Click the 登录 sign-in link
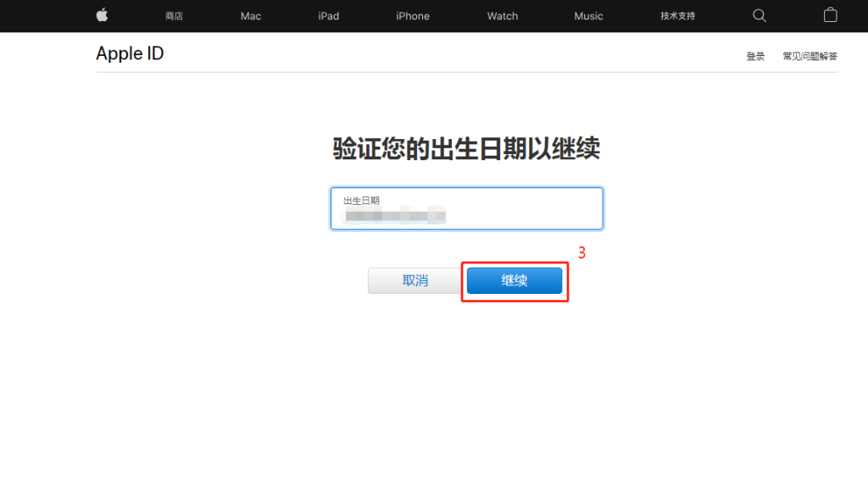Image resolution: width=868 pixels, height=504 pixels. 755,57
